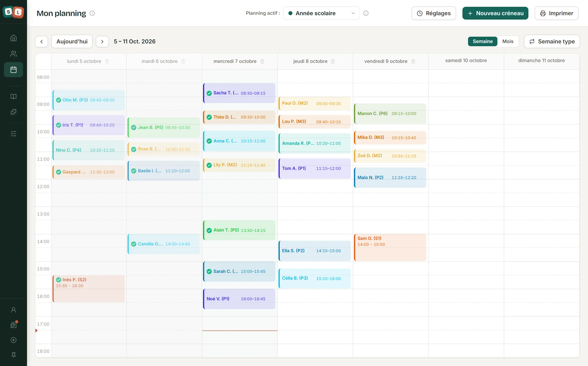
Task: Open the Paul O. (M2) slot
Action: pyautogui.click(x=314, y=103)
